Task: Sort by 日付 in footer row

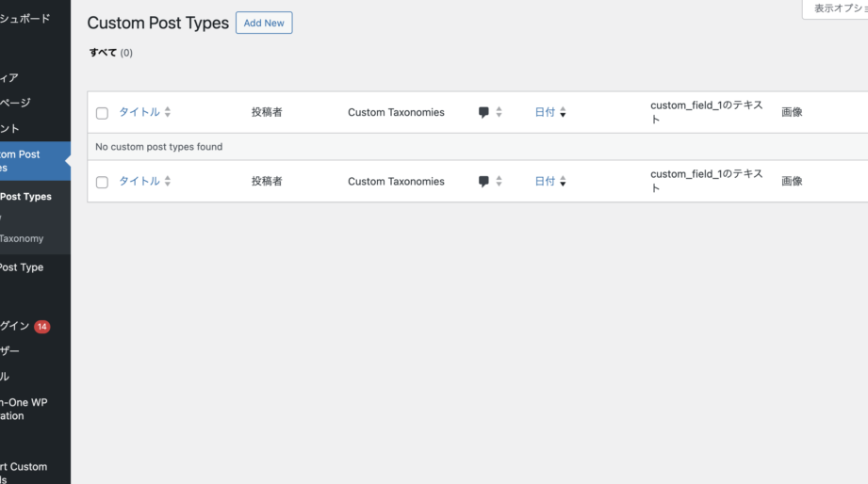Action: pyautogui.click(x=545, y=181)
